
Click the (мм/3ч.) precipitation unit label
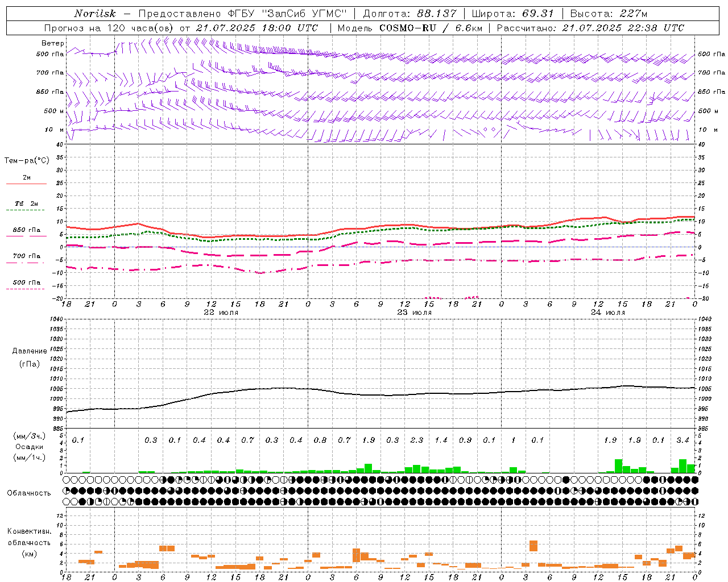click(29, 436)
